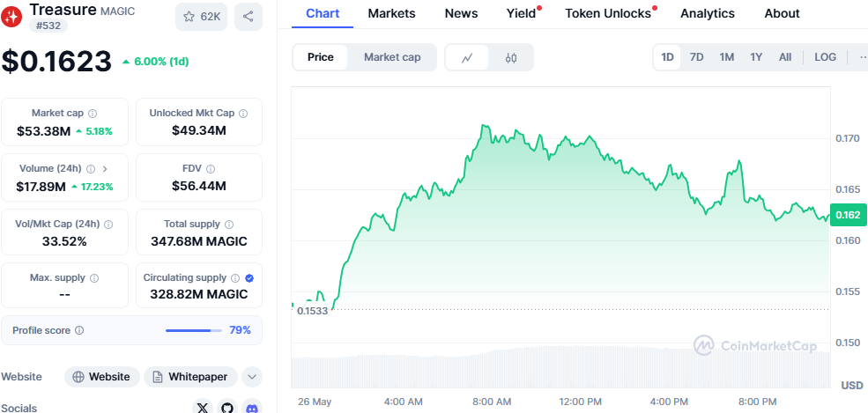Select 1M time range
The height and width of the screenshot is (413, 868).
point(727,57)
